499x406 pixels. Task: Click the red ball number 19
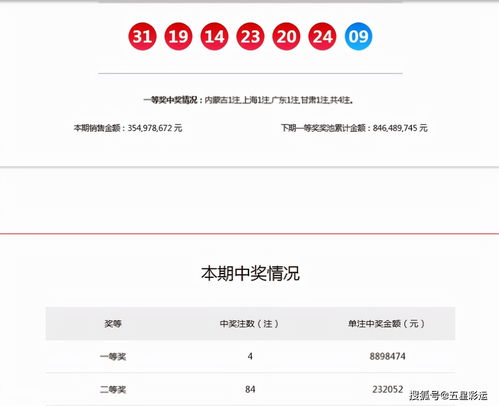pos(178,36)
